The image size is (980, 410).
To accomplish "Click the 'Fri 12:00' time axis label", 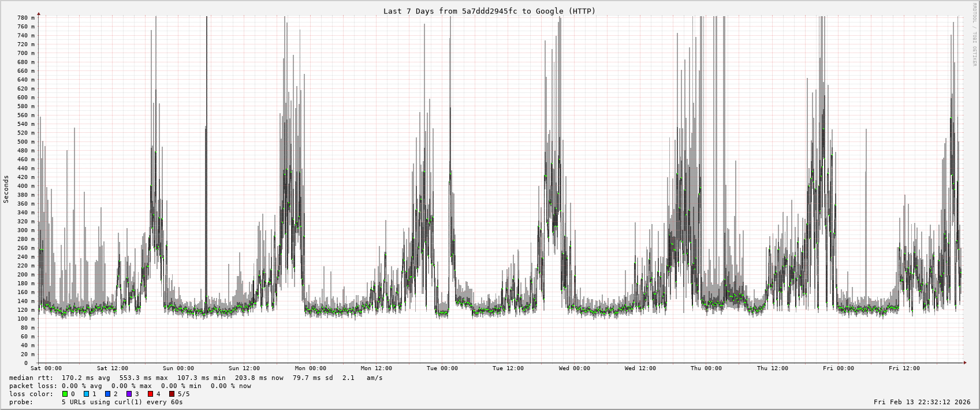I will click(904, 368).
